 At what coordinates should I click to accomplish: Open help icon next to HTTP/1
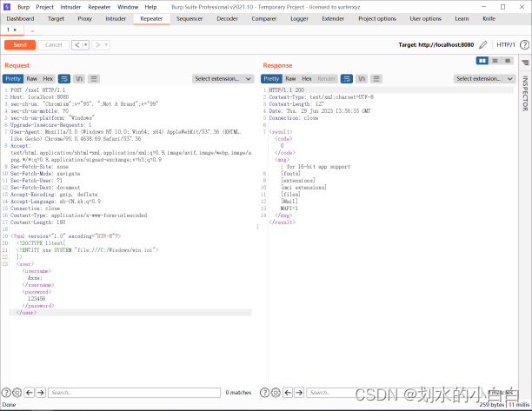(524, 45)
